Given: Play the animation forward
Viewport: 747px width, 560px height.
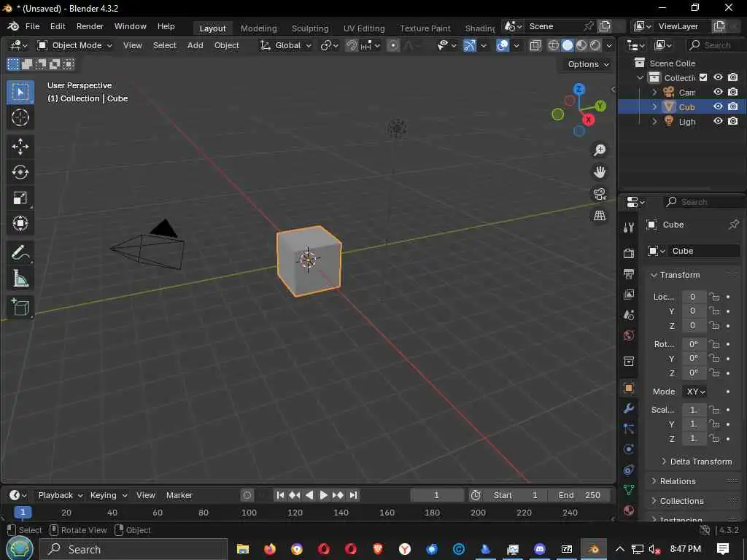Looking at the screenshot, I should pos(323,495).
